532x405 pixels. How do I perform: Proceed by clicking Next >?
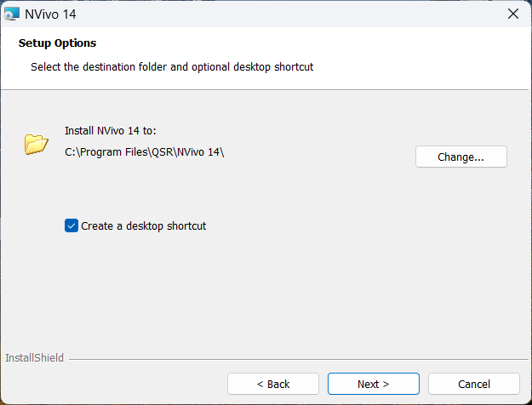click(373, 384)
